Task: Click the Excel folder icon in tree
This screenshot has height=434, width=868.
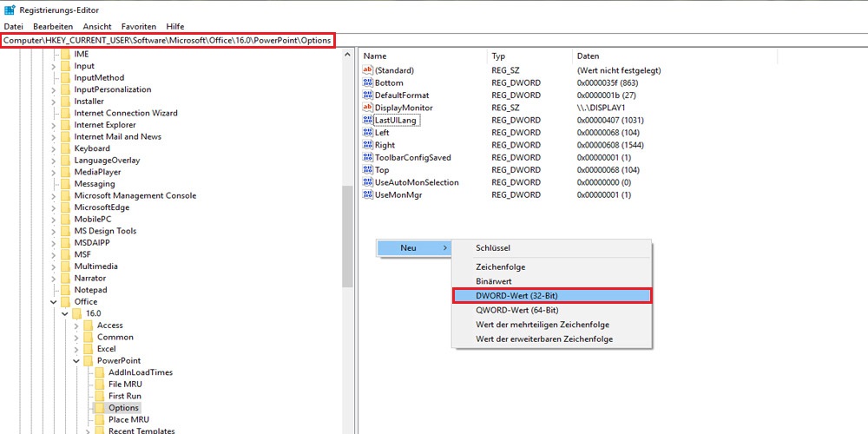Action: (88, 349)
